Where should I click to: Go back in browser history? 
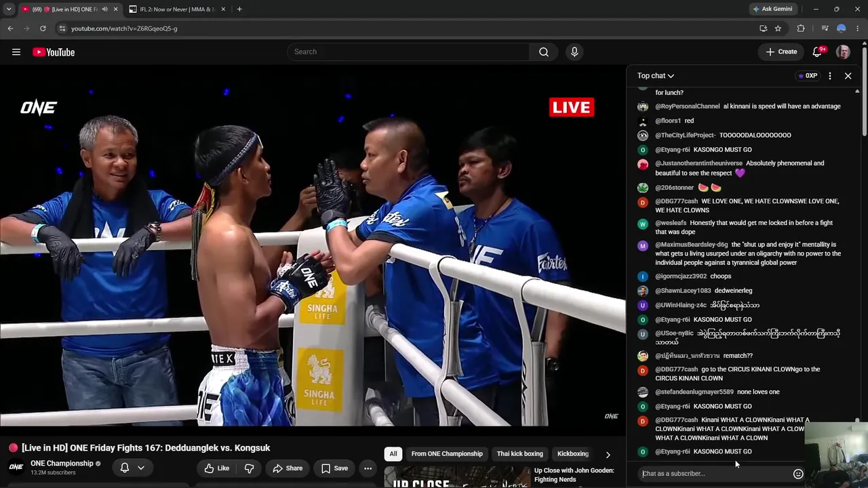pyautogui.click(x=10, y=28)
